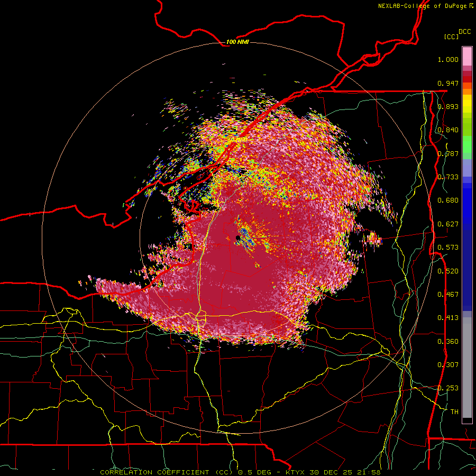Click the 0.467 legend value
This screenshot has width=476, height=476.
[448, 295]
